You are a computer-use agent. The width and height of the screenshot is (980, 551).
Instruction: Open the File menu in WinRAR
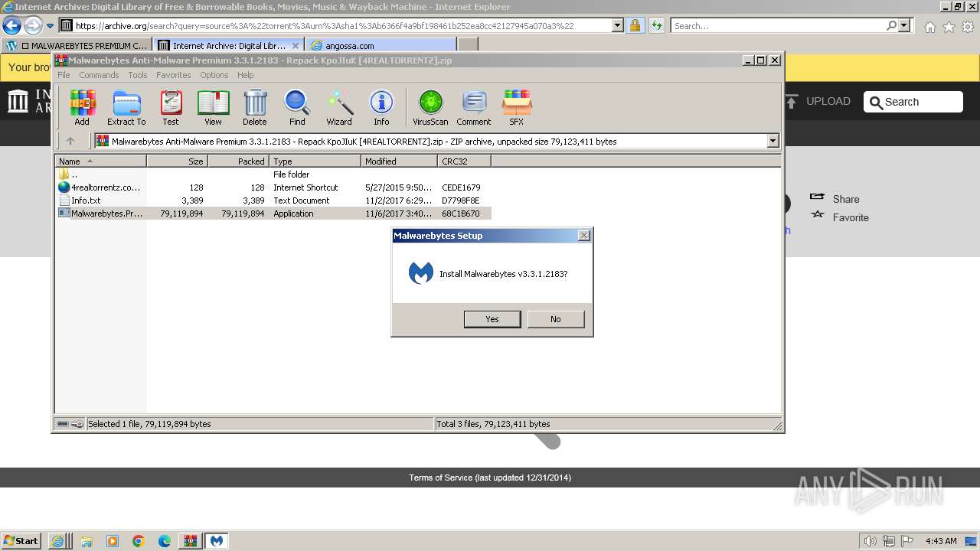click(x=64, y=75)
